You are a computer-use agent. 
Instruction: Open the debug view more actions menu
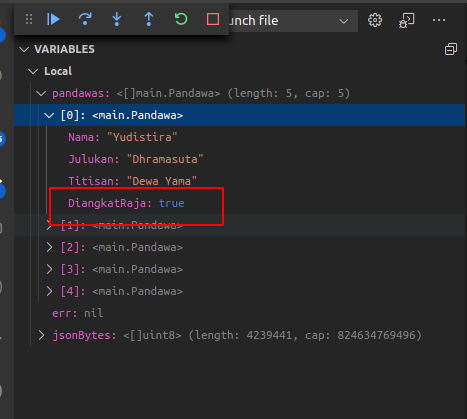(x=439, y=20)
